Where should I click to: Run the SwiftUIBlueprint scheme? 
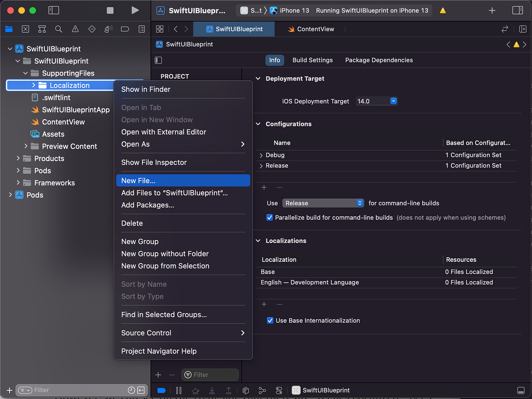click(135, 10)
